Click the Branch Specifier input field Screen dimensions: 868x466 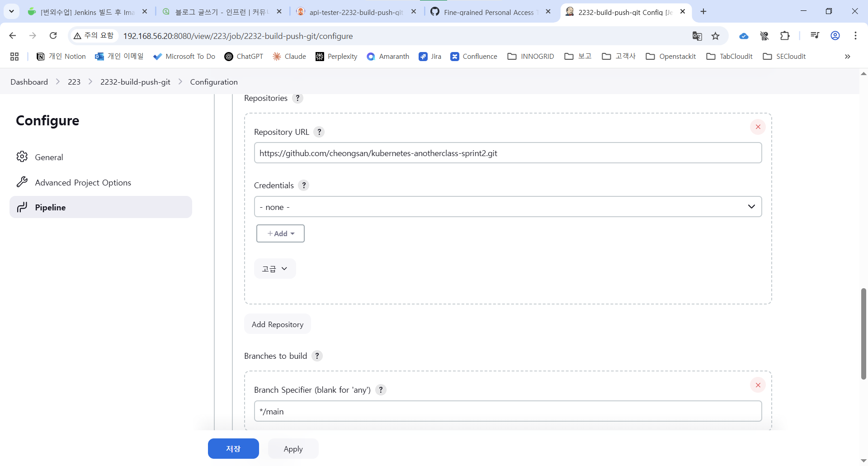point(508,411)
